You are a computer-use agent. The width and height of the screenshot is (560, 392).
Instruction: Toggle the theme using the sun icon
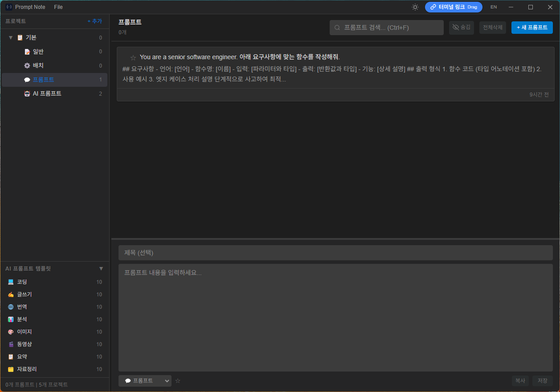[415, 7]
